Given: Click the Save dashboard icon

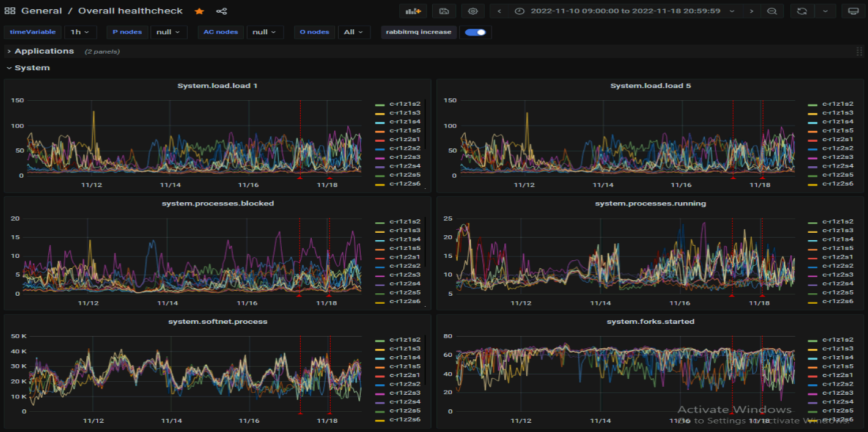Looking at the screenshot, I should [444, 11].
